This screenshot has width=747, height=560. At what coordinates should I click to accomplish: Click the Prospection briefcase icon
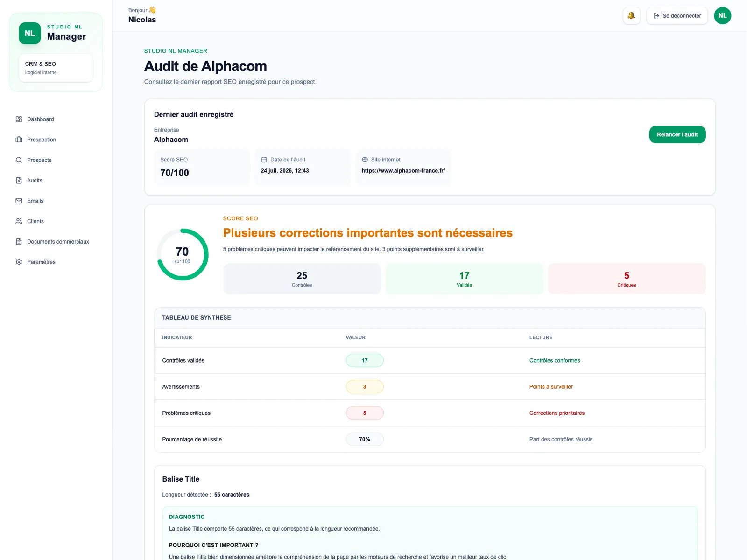pos(19,140)
